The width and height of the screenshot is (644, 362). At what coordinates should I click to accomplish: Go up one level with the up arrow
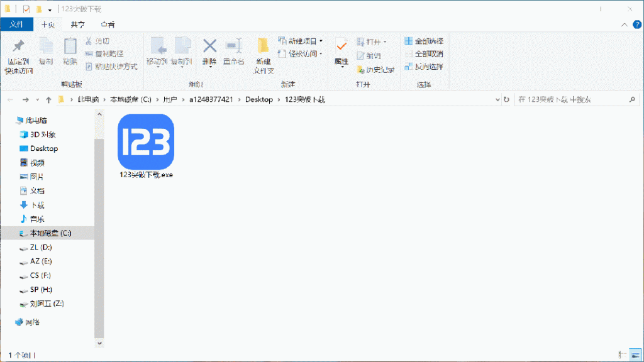point(48,99)
